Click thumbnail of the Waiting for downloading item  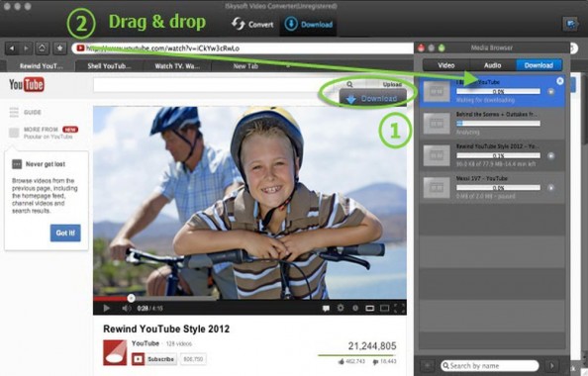(x=437, y=91)
